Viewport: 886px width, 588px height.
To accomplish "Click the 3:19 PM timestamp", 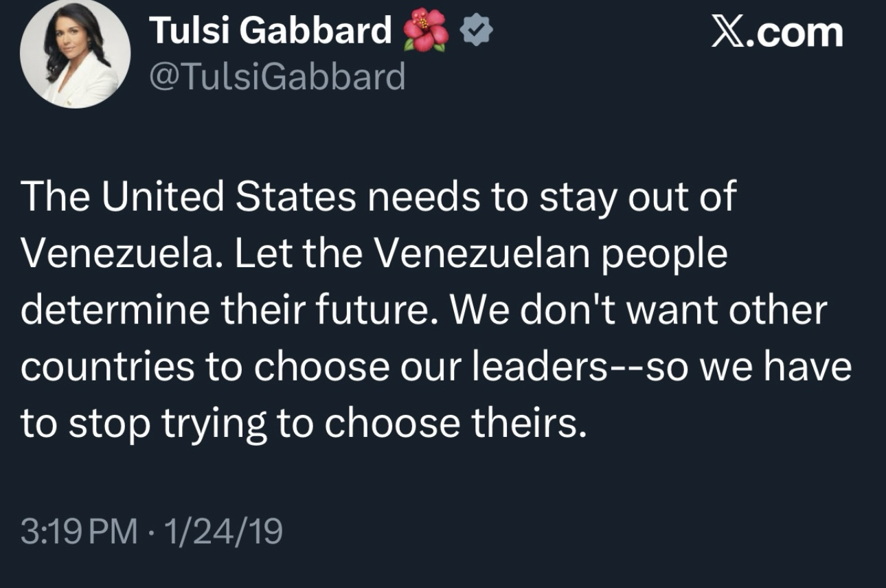I will [79, 532].
